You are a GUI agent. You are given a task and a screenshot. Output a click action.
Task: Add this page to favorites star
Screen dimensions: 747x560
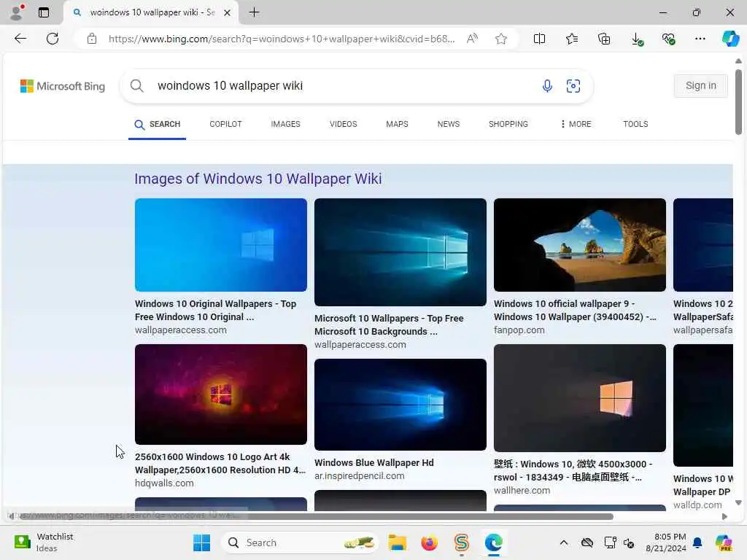click(500, 39)
